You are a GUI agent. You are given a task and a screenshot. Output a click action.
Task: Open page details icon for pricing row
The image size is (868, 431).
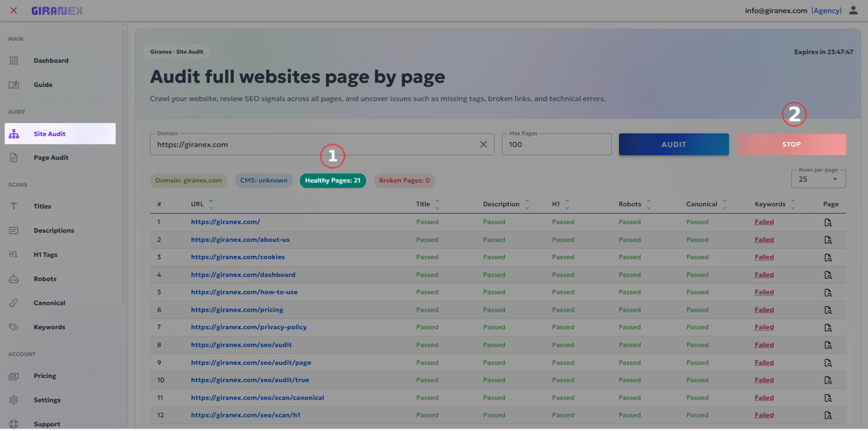click(x=828, y=310)
